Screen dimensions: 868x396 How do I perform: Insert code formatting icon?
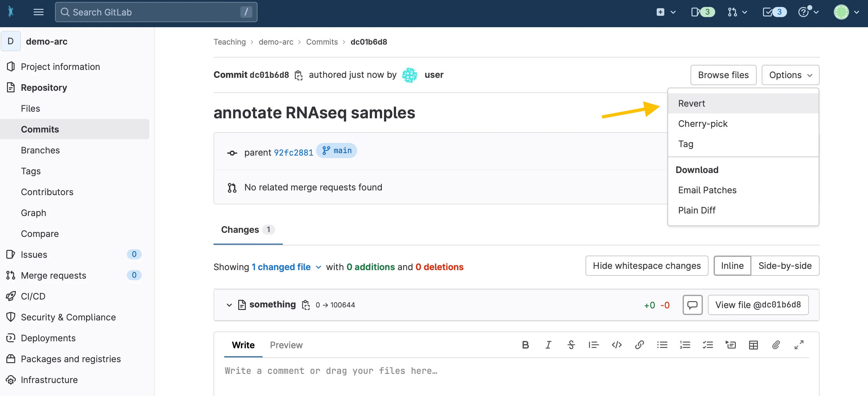[616, 345]
